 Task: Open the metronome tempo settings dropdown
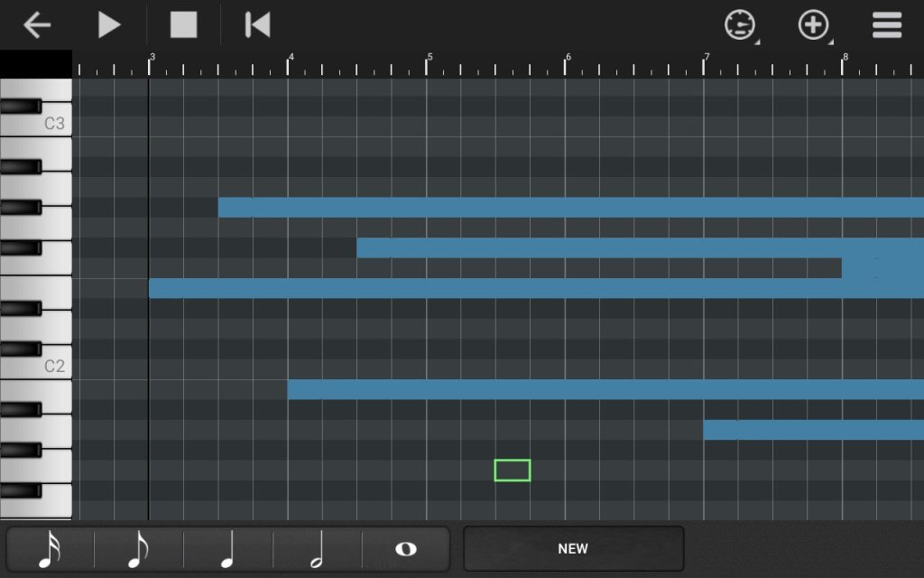point(740,25)
